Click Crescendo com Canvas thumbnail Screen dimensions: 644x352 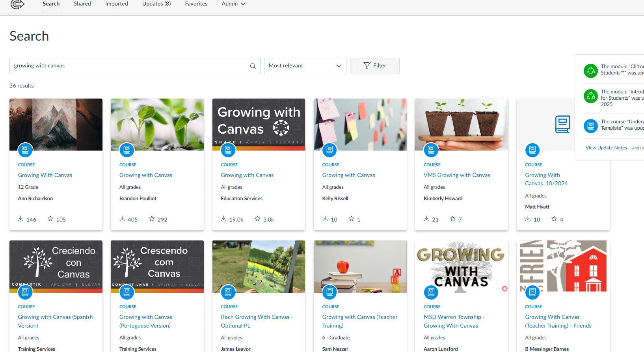157,266
